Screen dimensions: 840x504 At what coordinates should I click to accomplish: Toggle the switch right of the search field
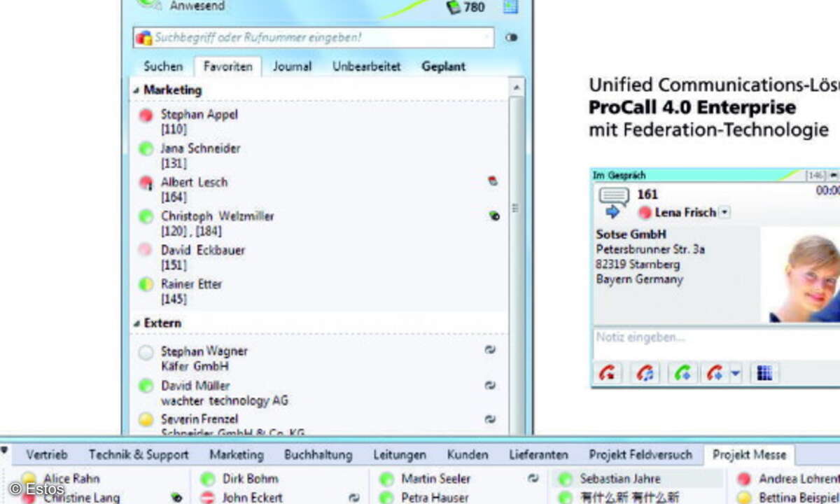(511, 38)
